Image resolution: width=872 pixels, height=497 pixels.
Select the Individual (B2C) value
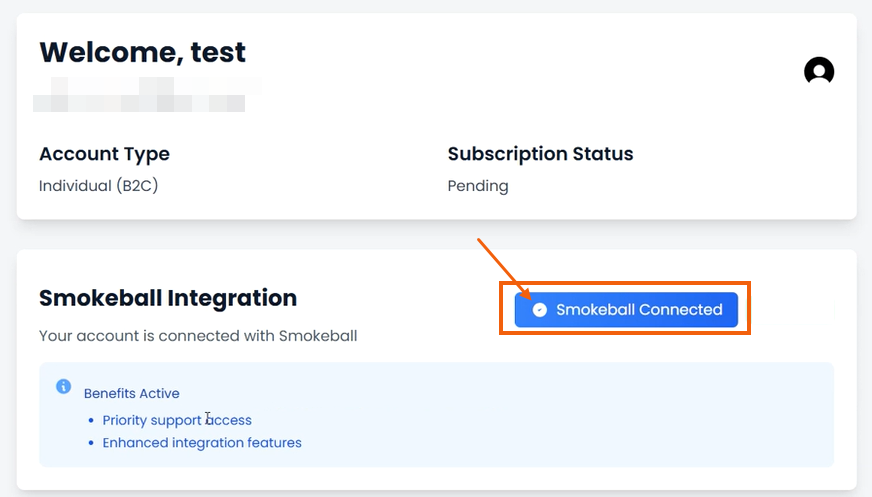coord(98,185)
